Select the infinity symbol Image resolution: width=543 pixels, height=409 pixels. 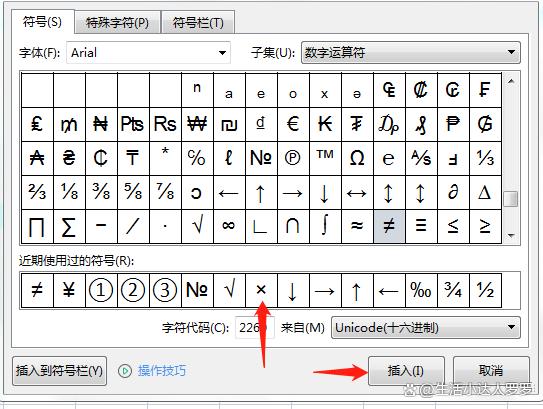pos(229,226)
